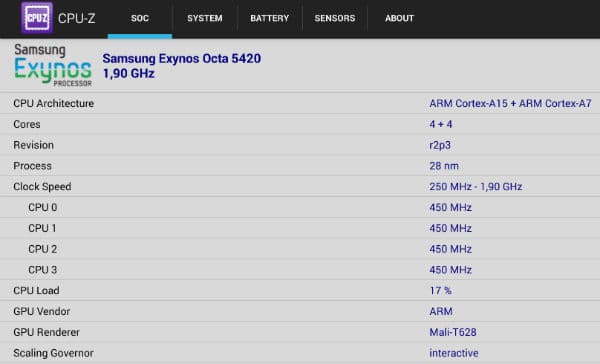The width and height of the screenshot is (600, 364).
Task: Tap the CPU-Z app logo icon
Action: click(37, 18)
